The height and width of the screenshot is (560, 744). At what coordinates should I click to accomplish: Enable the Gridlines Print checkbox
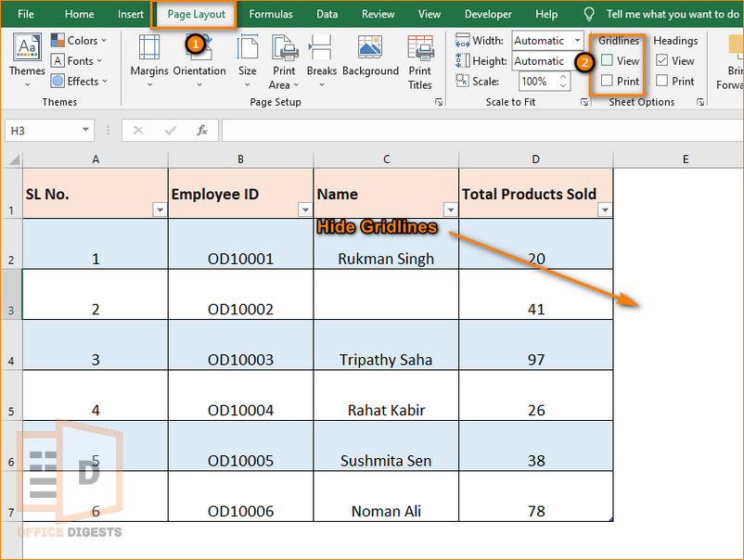pos(607,81)
